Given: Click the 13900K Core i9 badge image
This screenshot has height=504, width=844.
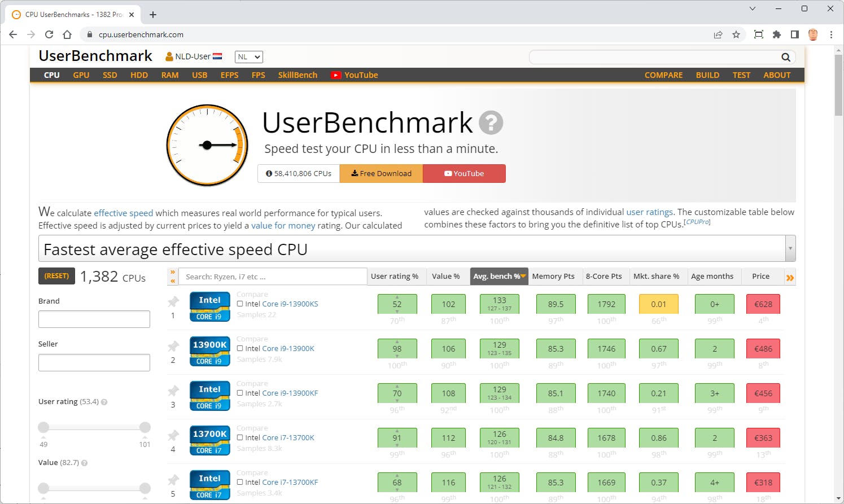Looking at the screenshot, I should [x=210, y=351].
